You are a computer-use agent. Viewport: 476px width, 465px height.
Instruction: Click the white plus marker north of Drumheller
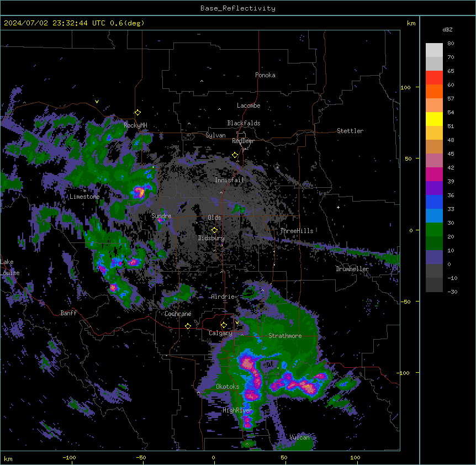tap(338, 207)
